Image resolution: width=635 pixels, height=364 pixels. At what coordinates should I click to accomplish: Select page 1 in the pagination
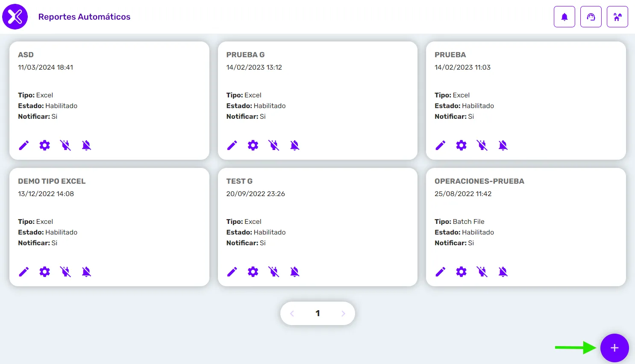pyautogui.click(x=317, y=313)
